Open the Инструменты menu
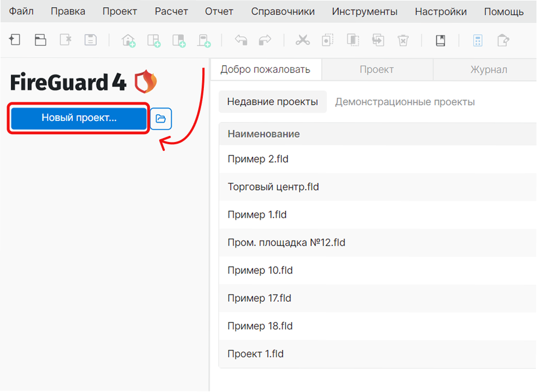 point(364,11)
